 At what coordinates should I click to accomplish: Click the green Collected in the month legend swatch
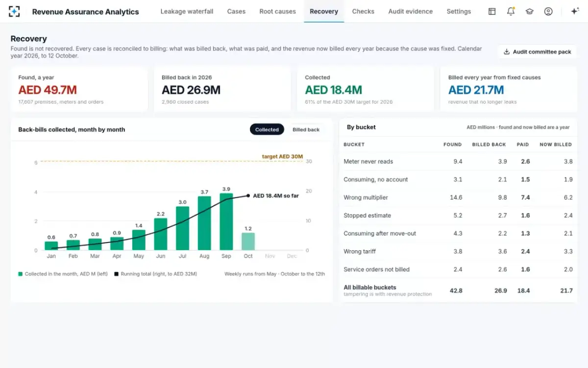click(20, 274)
